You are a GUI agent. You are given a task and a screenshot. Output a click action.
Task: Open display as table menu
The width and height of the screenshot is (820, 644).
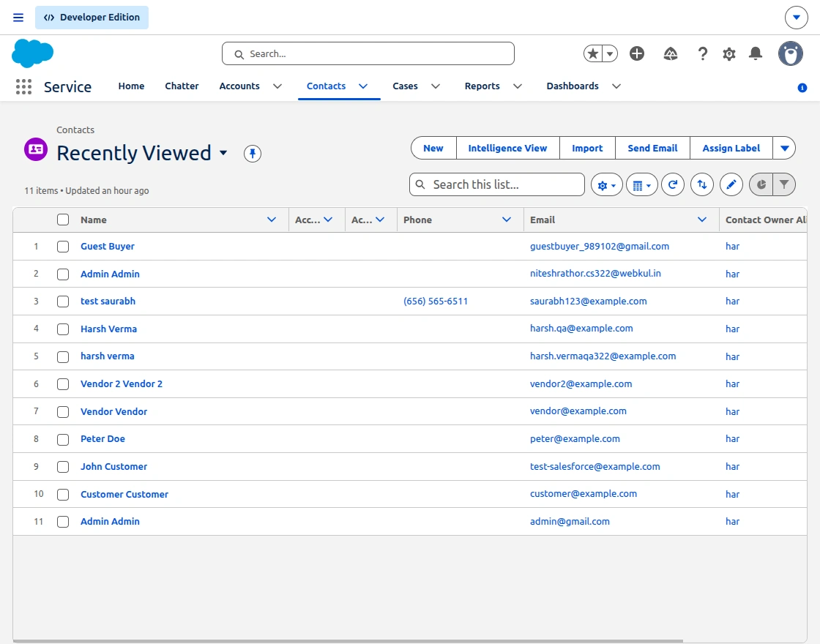pos(641,185)
